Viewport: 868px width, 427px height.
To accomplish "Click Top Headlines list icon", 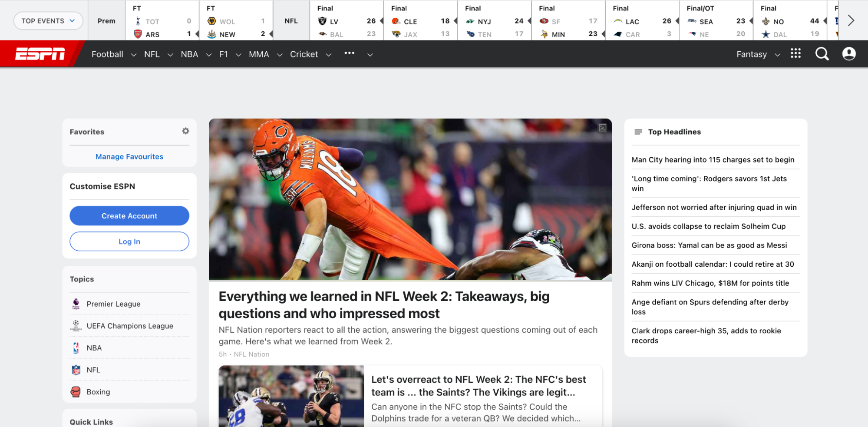I will 638,132.
